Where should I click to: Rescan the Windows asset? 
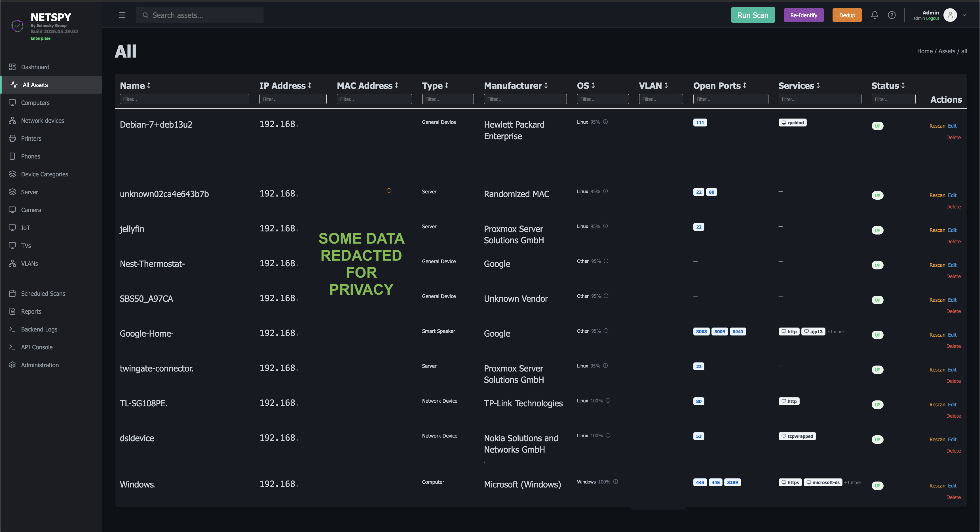coord(937,486)
